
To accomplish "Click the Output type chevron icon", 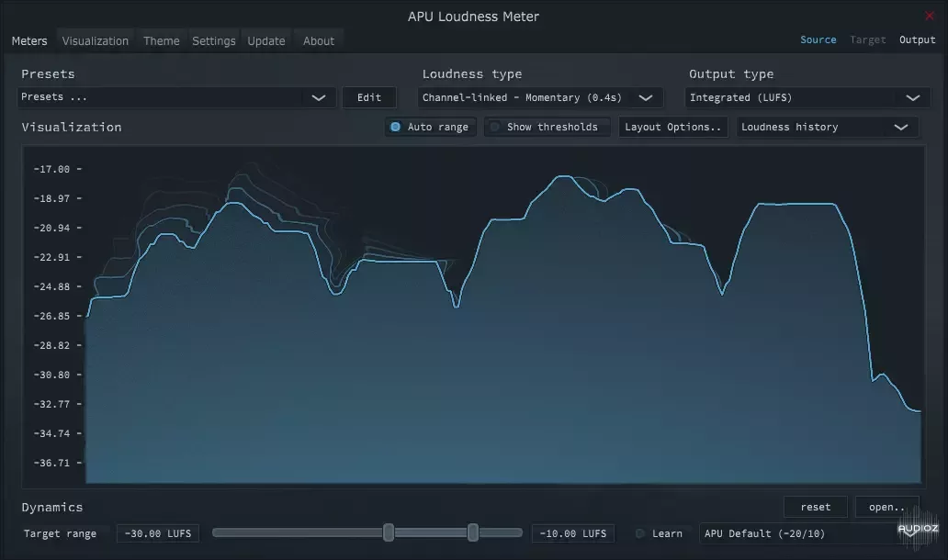I will tap(914, 96).
